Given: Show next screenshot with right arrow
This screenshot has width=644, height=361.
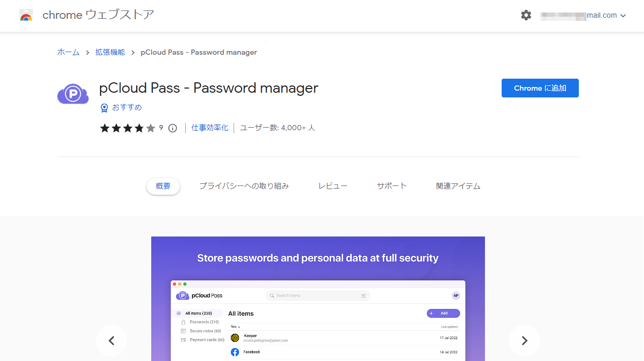Looking at the screenshot, I should (524, 341).
